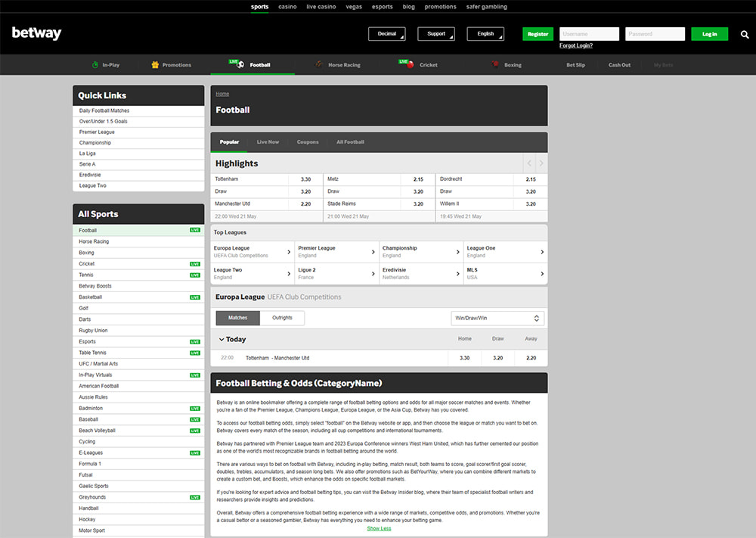Select Home odds 3.30 in Today row

click(464, 358)
